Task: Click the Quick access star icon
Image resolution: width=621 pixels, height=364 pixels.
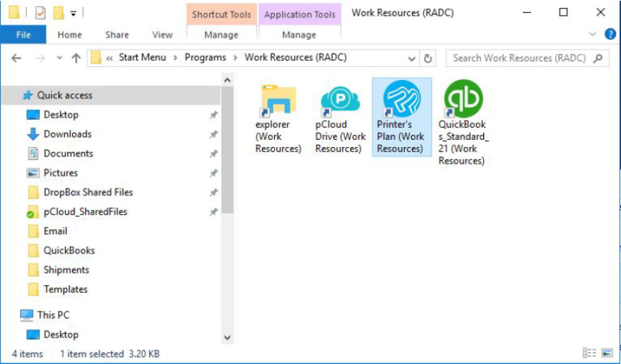Action: 27,95
